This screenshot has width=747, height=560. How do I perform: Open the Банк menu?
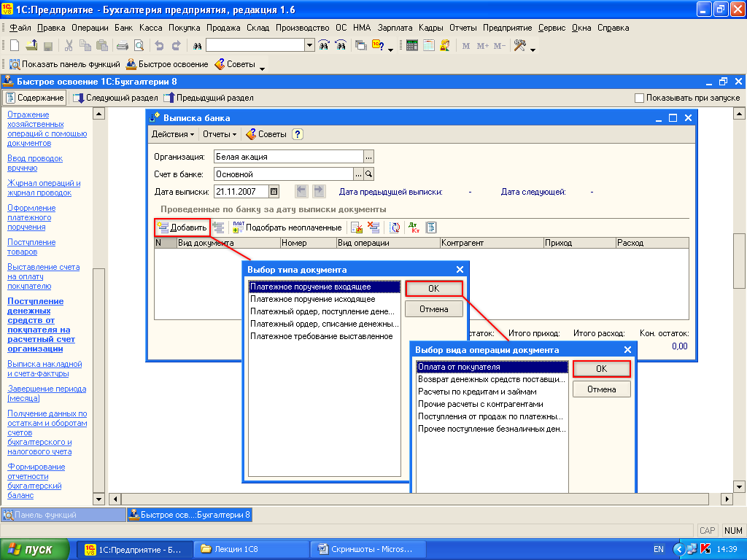[x=123, y=28]
